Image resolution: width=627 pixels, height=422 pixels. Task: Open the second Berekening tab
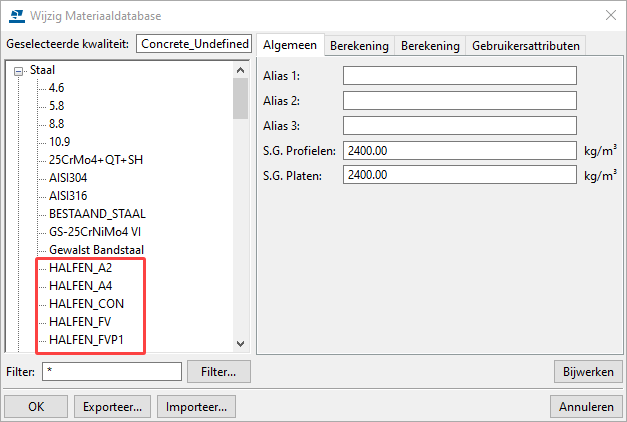pyautogui.click(x=430, y=46)
